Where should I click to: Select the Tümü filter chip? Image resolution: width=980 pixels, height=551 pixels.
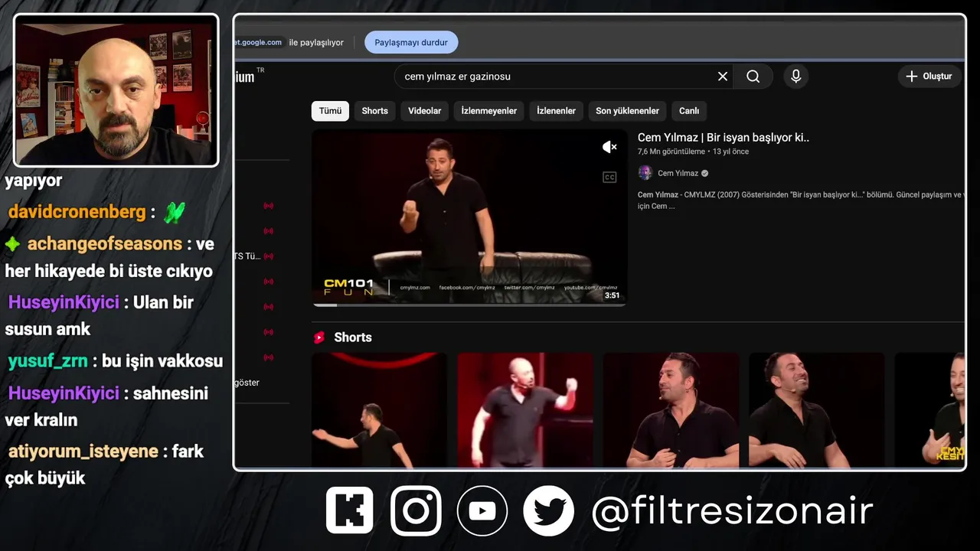pos(330,111)
